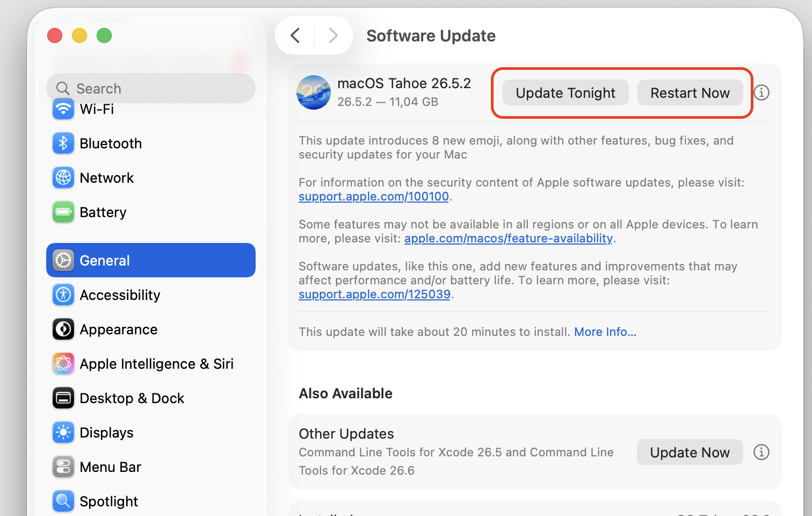Image resolution: width=812 pixels, height=516 pixels.
Task: Open support.apple.com/100100 link
Action: (x=374, y=197)
